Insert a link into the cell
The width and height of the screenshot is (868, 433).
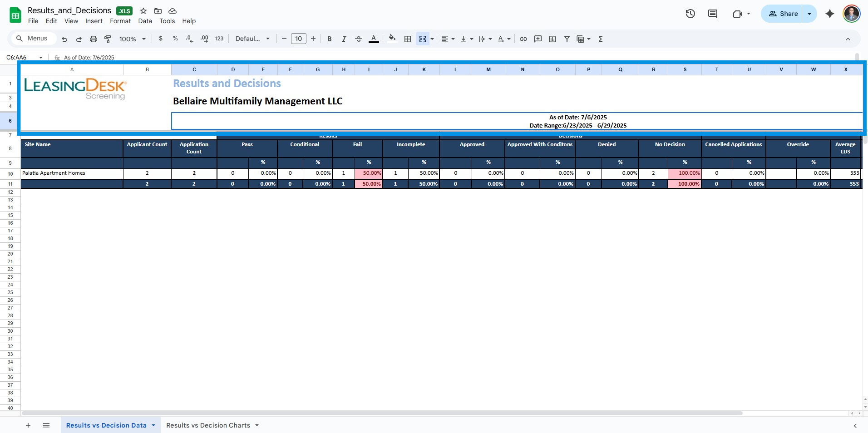(x=523, y=39)
